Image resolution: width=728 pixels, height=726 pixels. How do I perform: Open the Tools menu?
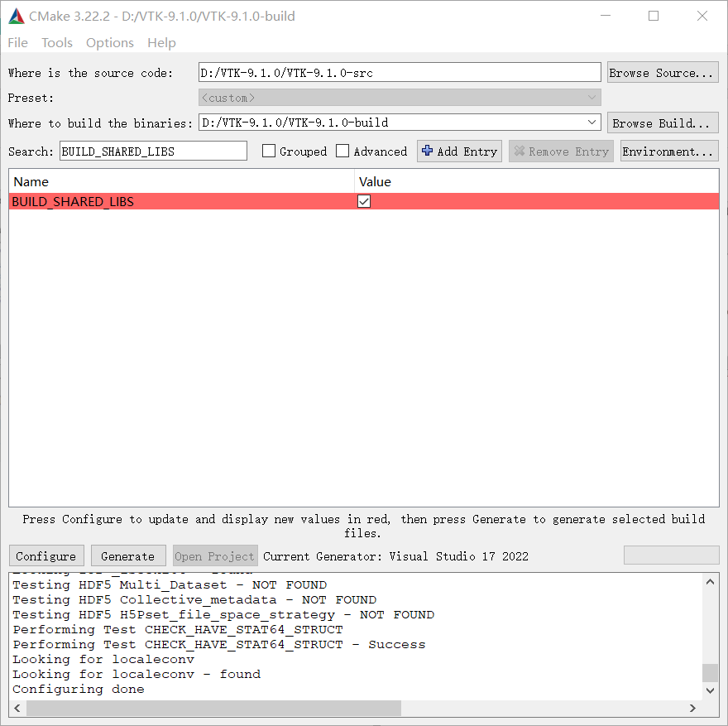tap(56, 42)
